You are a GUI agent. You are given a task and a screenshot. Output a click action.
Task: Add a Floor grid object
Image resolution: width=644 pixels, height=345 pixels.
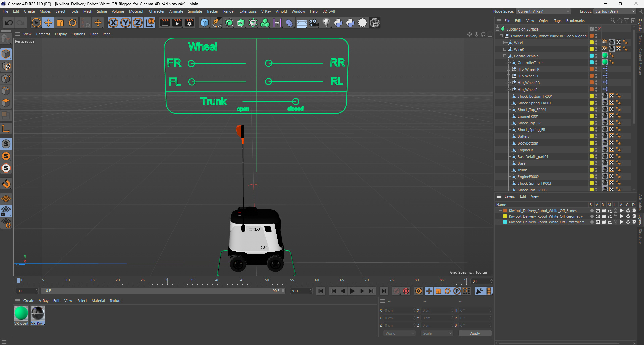point(302,23)
